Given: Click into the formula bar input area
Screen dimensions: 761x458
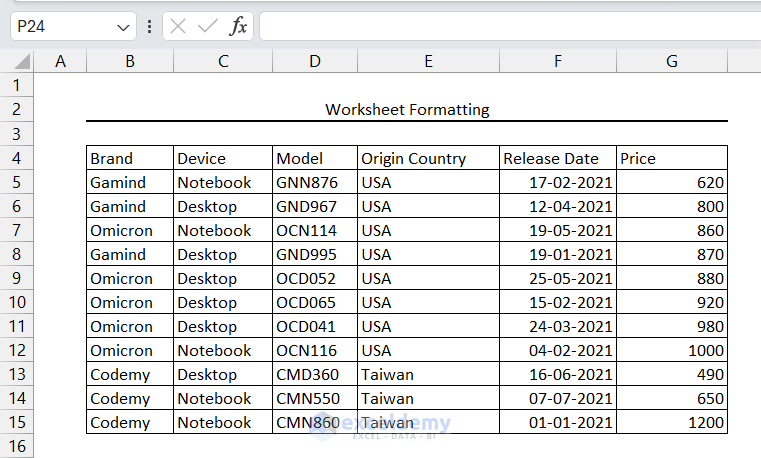Looking at the screenshot, I should [x=510, y=26].
